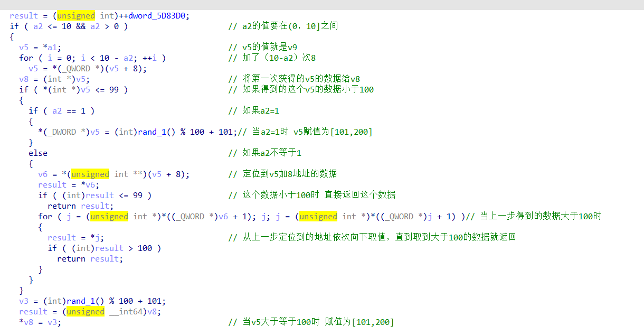Screen dimensions: 644x335
Task: Select the v6 pointer assignment
Action: click(43, 174)
